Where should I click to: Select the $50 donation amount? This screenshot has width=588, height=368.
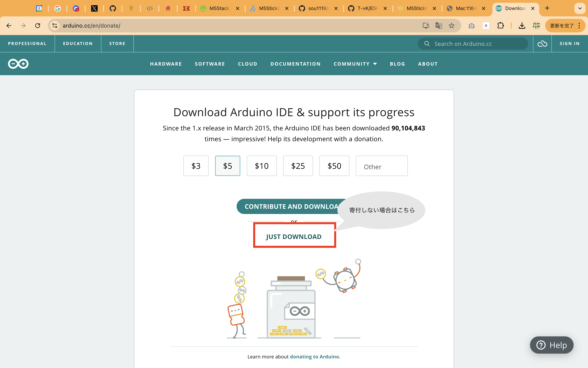click(334, 166)
